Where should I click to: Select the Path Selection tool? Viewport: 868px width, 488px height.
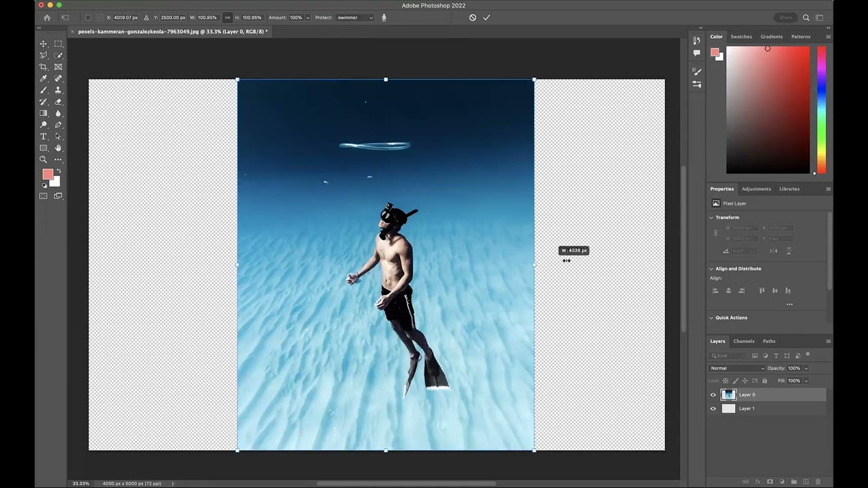point(58,136)
